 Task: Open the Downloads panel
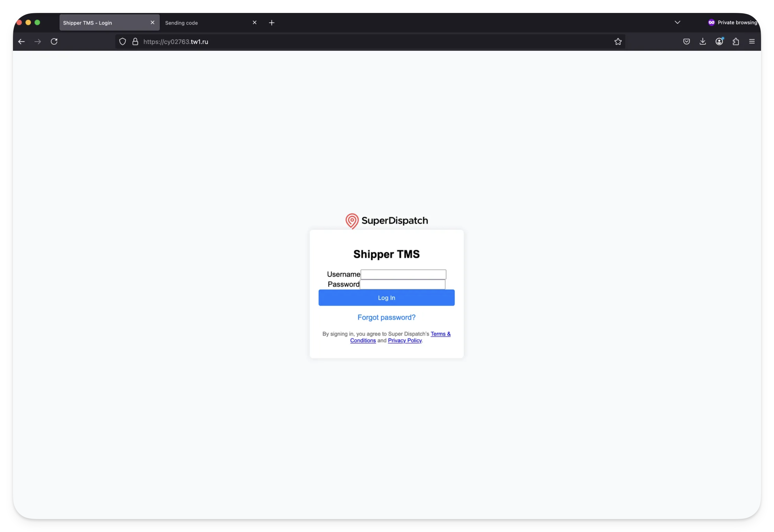tap(703, 42)
